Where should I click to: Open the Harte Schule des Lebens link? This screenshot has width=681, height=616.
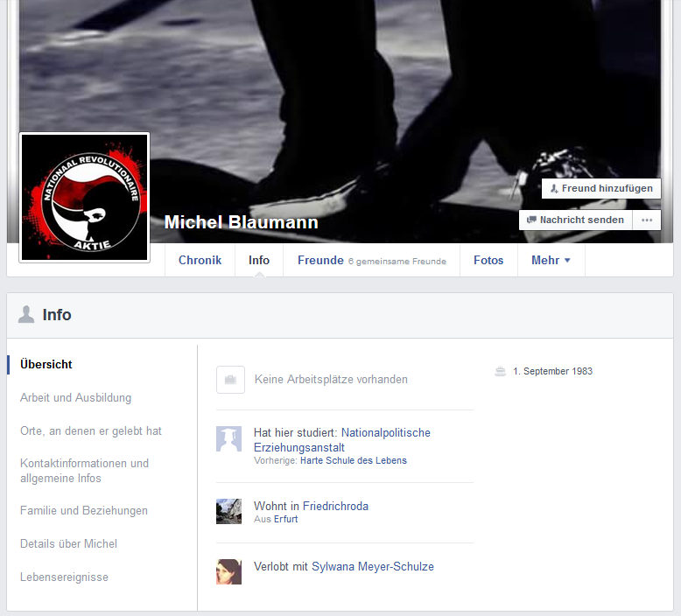click(x=353, y=460)
